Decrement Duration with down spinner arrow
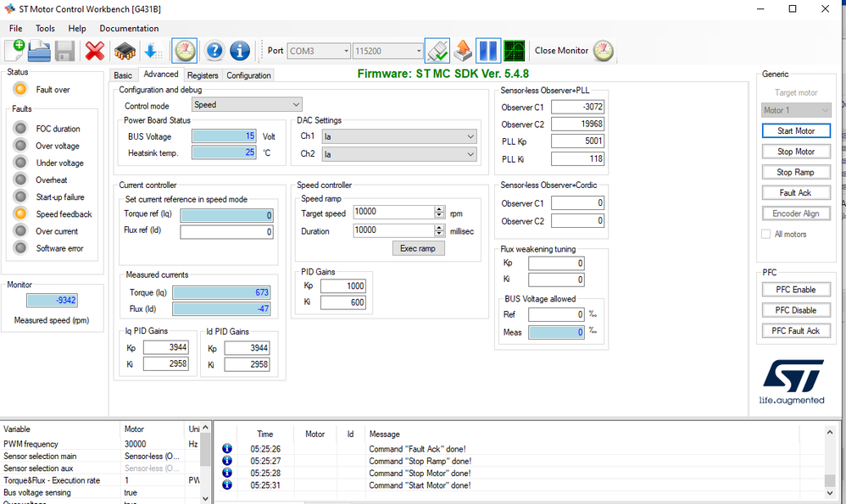The image size is (846, 504). point(439,234)
